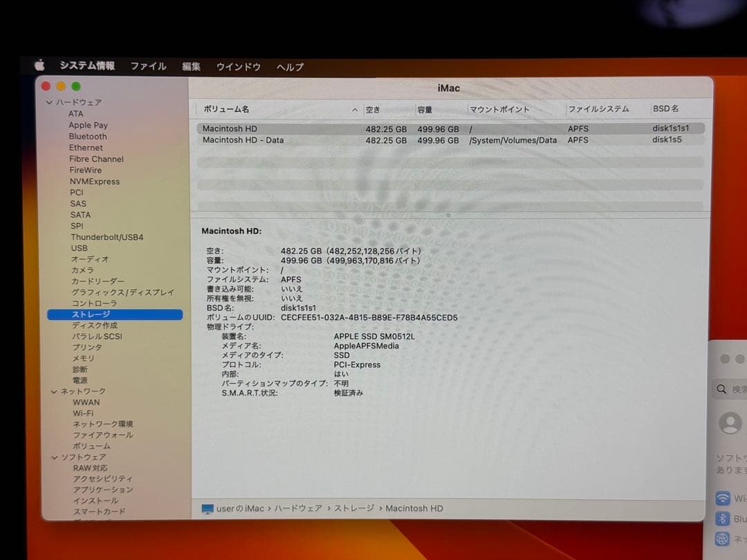Collapse the ハードウェア section
This screenshot has height=560, width=747.
[50, 102]
